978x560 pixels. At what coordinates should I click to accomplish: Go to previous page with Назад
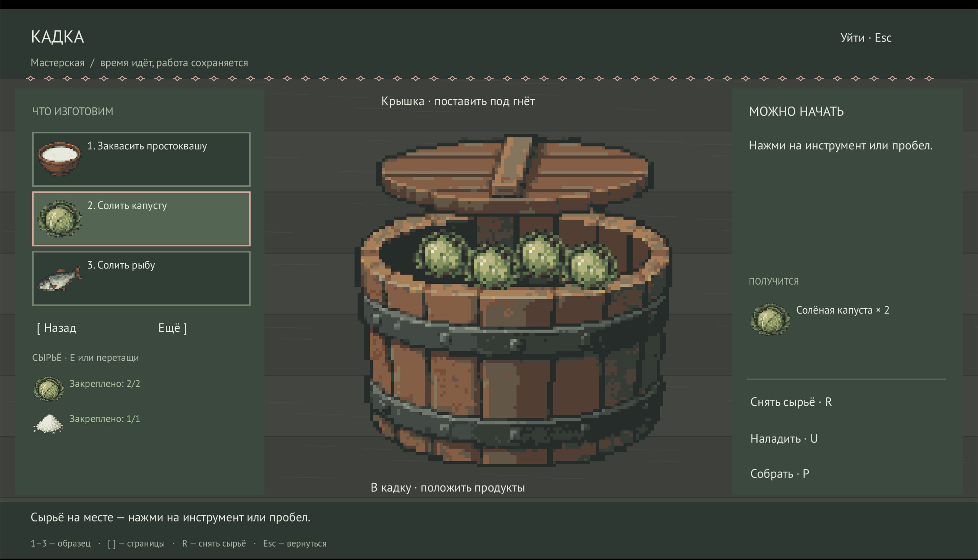[57, 328]
